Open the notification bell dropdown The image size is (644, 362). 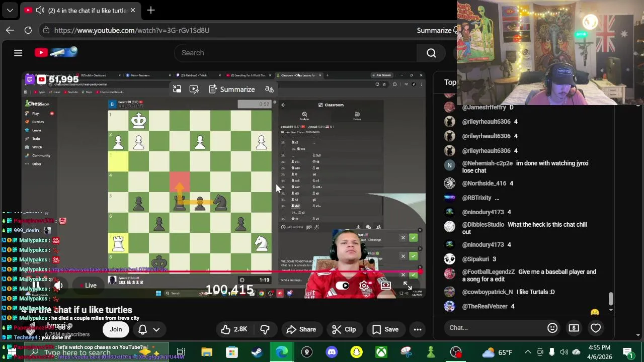tap(149, 329)
